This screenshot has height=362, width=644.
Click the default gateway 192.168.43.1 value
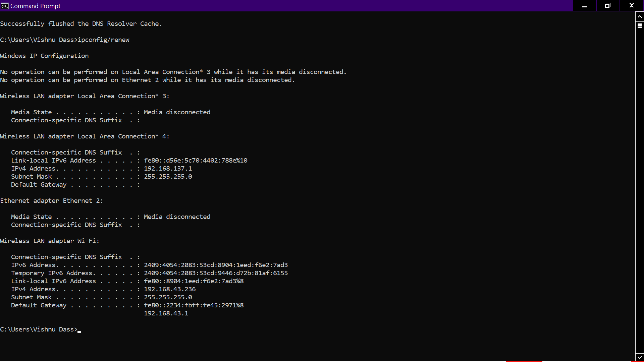pyautogui.click(x=166, y=313)
